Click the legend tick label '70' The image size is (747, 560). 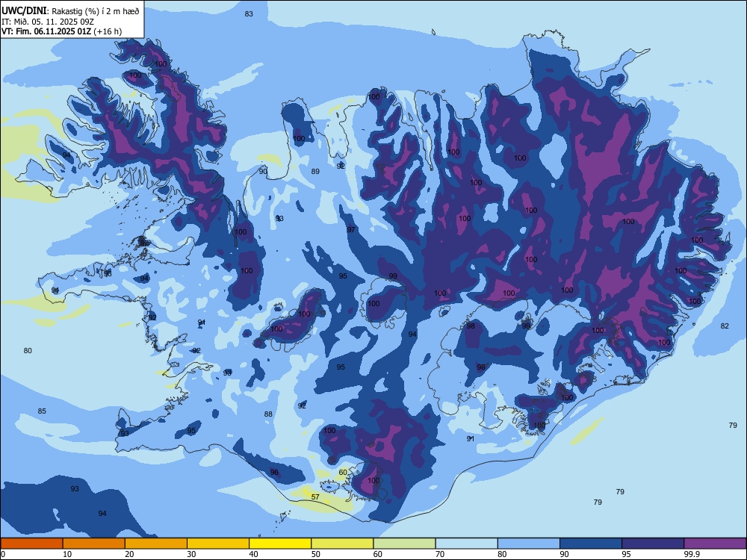(440, 554)
